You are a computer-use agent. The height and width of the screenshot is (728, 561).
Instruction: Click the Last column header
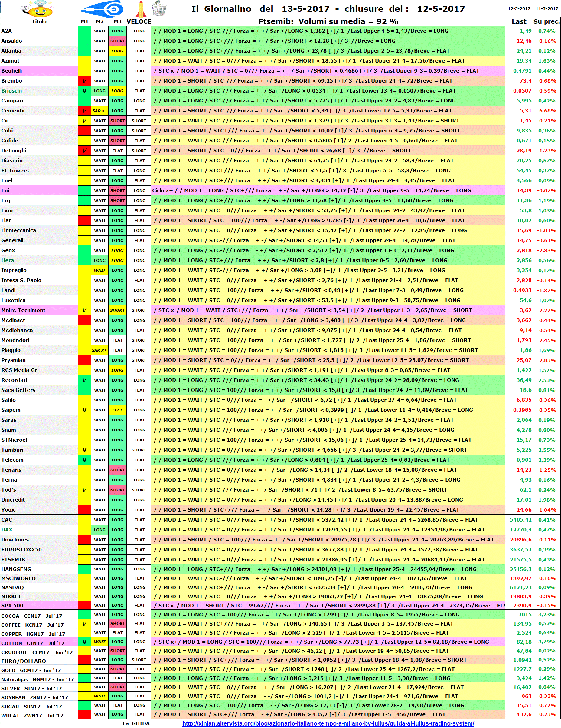pos(519,22)
